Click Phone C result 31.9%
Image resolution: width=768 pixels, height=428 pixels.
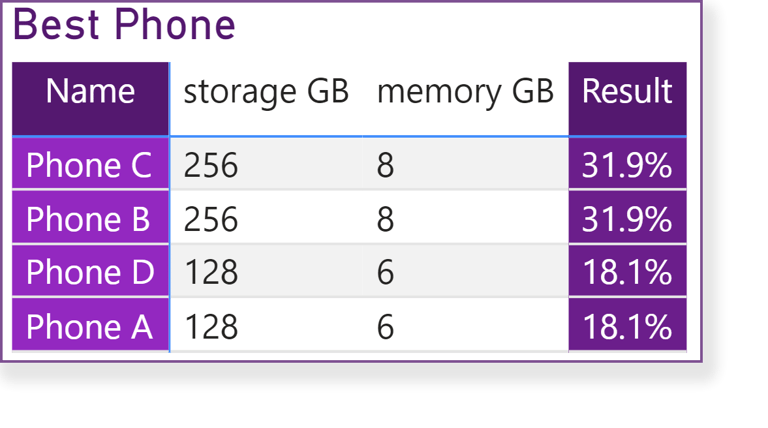(627, 164)
